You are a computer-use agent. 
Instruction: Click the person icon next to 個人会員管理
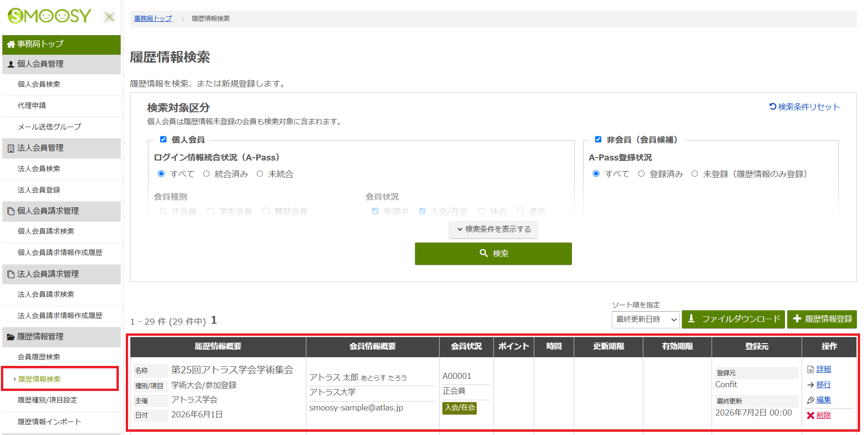(11, 64)
